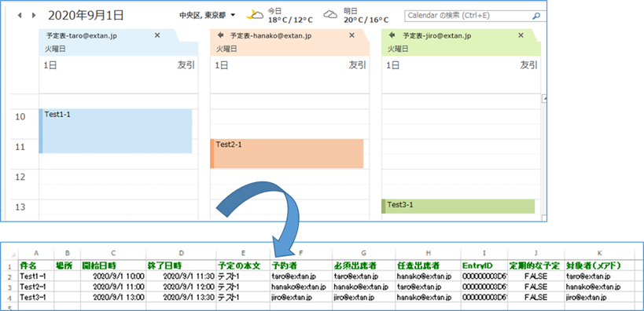Click today's weather moon-cloud icon

tap(254, 15)
